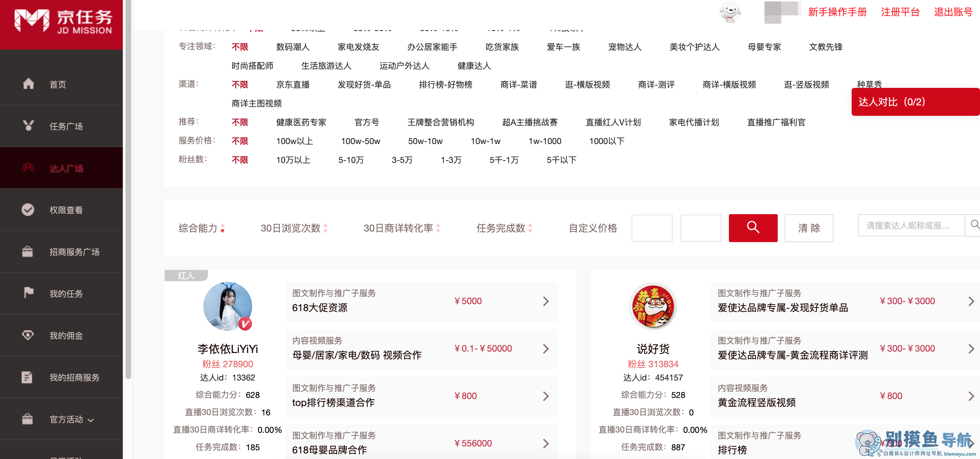Click the home icon in sidebar
980x459 pixels.
pyautogui.click(x=28, y=84)
